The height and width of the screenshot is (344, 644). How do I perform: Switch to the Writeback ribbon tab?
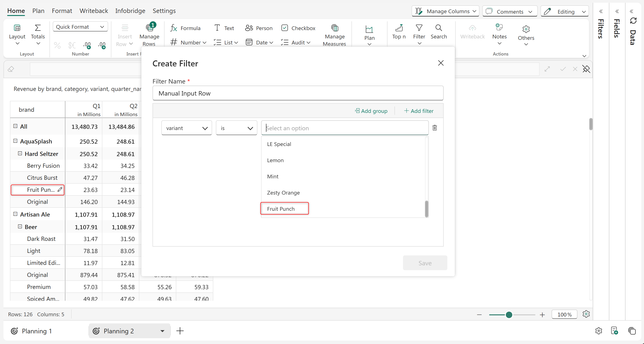[x=94, y=11]
